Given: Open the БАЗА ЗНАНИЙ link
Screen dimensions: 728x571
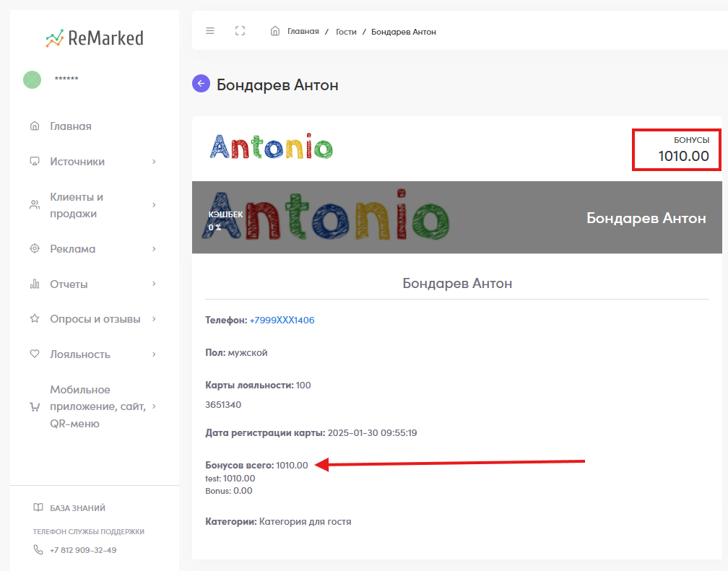Looking at the screenshot, I should (x=77, y=508).
